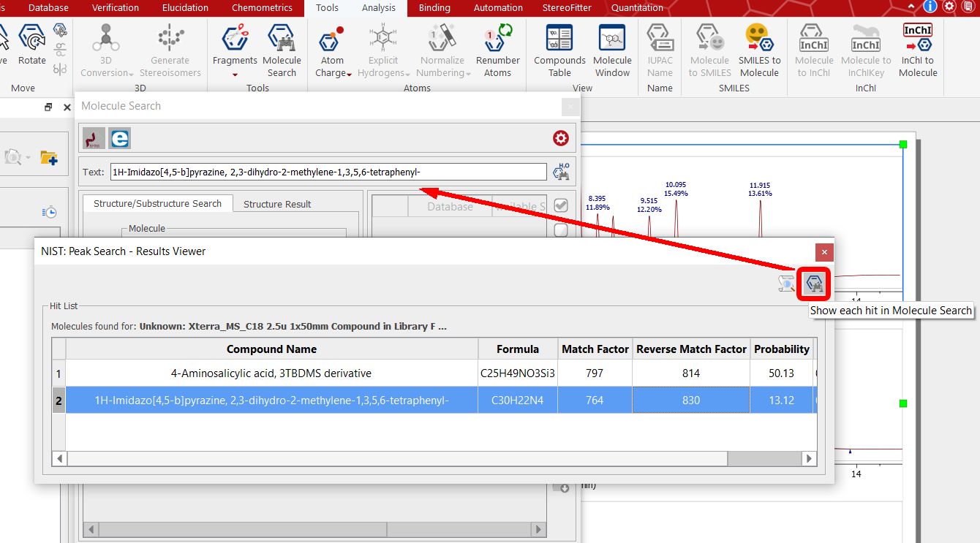Expand the Fragments dropdown arrow
Image resolution: width=980 pixels, height=543 pixels.
coord(235,74)
